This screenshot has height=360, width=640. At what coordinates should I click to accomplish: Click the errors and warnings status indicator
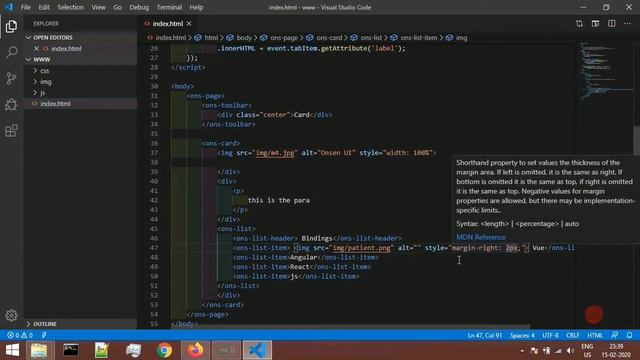(20, 335)
